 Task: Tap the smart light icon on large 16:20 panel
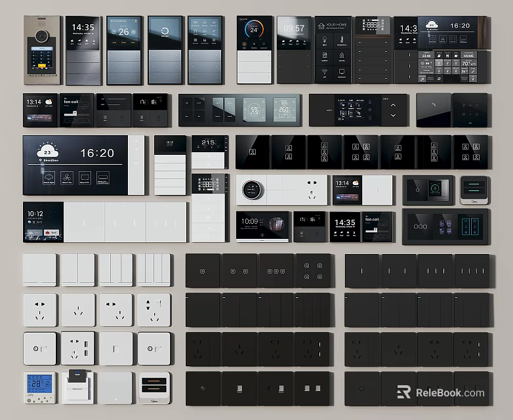click(49, 178)
